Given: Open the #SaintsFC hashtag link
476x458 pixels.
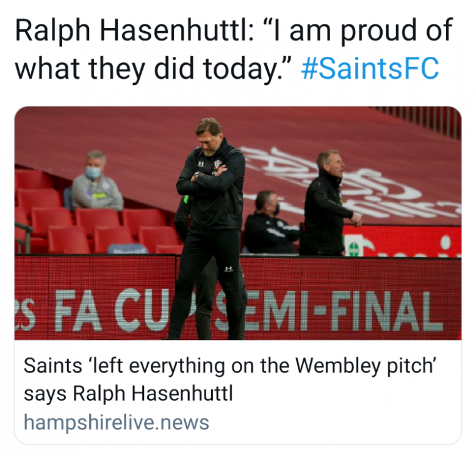Looking at the screenshot, I should click(370, 69).
